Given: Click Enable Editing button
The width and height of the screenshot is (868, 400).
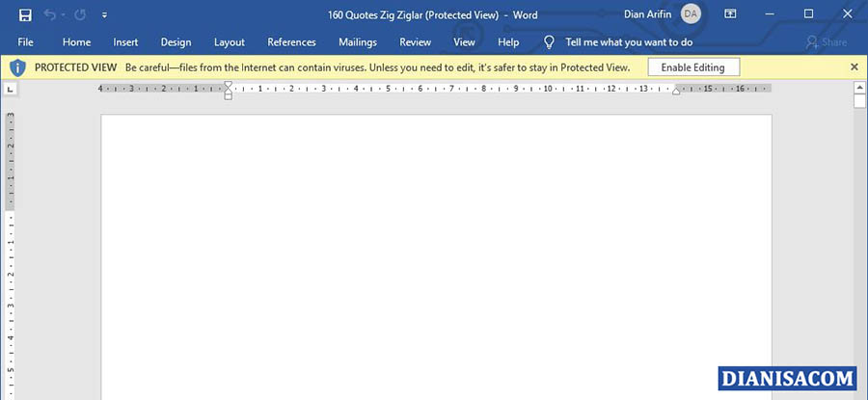Looking at the screenshot, I should coord(693,67).
